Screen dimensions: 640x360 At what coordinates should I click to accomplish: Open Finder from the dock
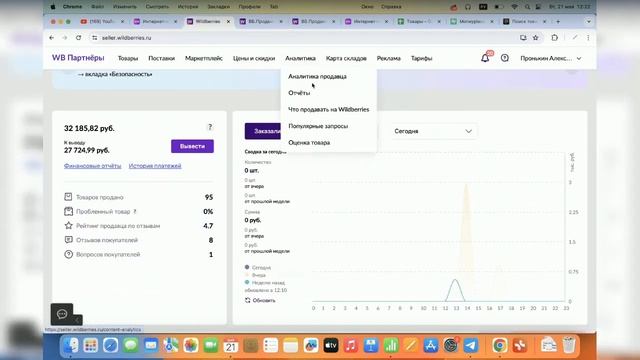[71, 345]
